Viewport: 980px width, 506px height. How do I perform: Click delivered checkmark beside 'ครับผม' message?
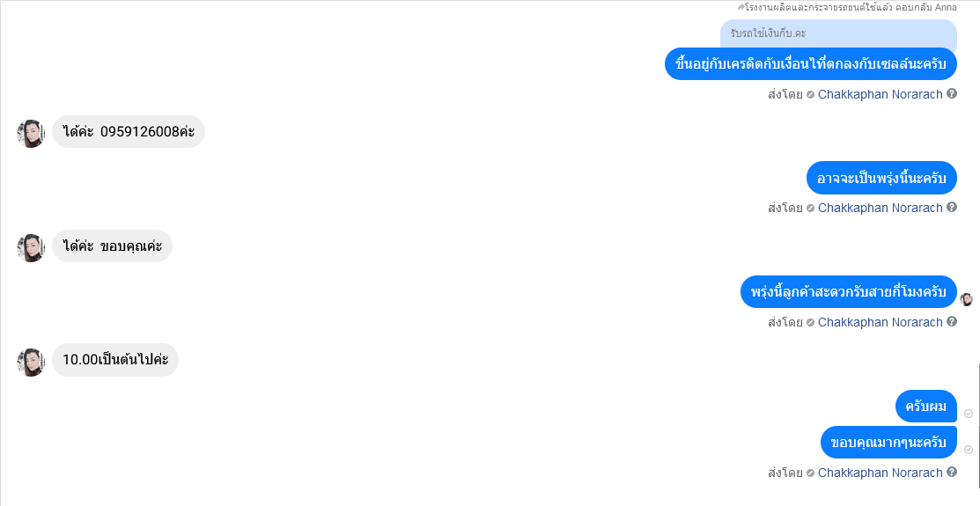969,414
